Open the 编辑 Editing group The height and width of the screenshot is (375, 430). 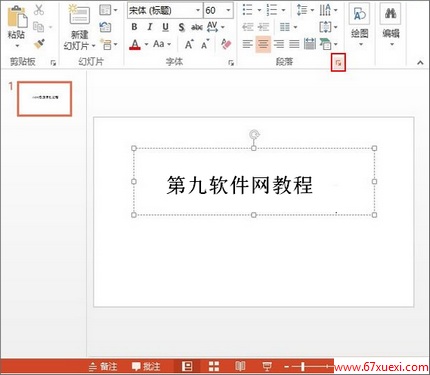click(x=391, y=26)
